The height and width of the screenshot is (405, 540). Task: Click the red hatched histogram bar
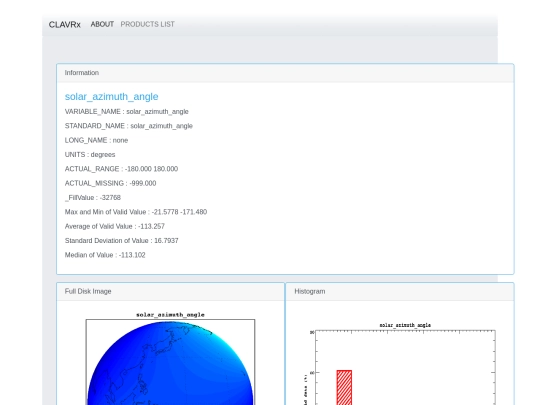pos(344,387)
